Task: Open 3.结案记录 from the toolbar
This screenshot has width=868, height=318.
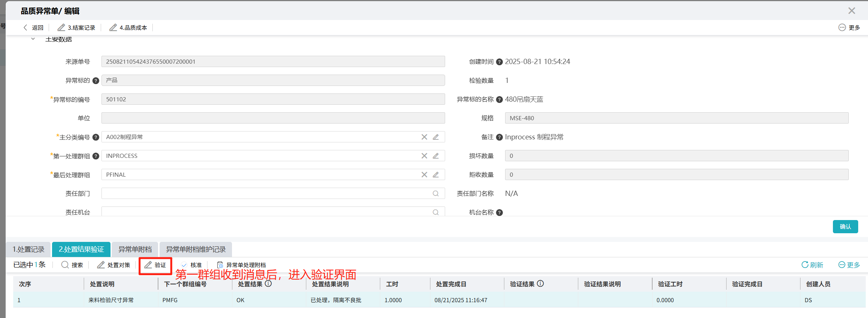Action: coord(76,28)
